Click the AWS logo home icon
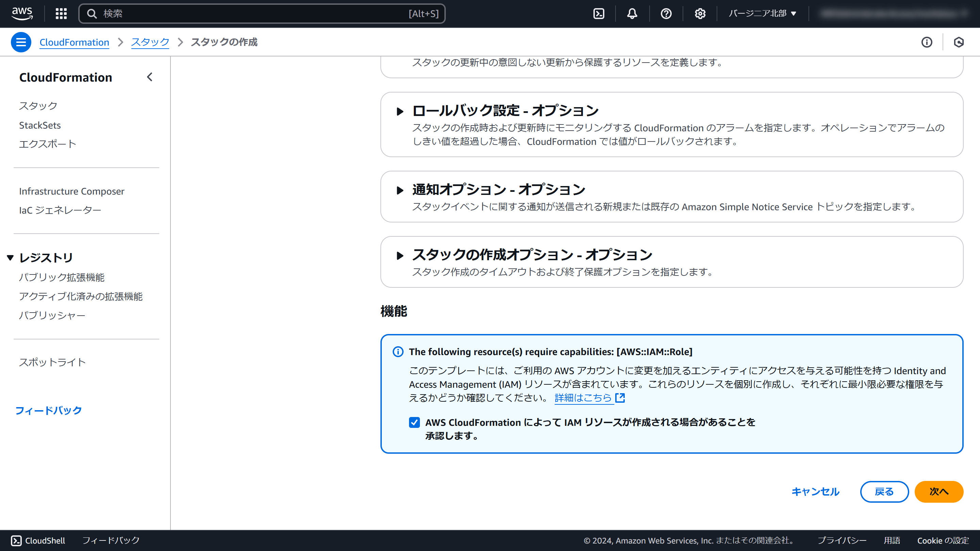Viewport: 980px width, 551px height. tap(22, 13)
